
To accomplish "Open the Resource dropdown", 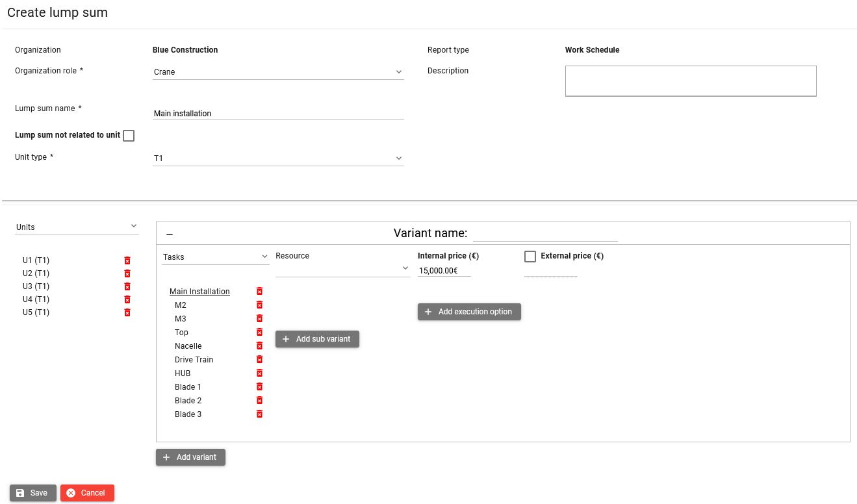I will point(342,268).
